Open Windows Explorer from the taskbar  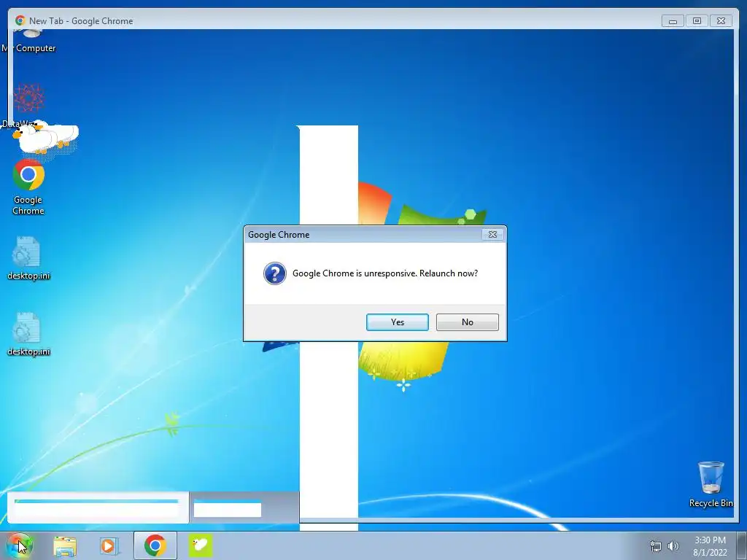pyautogui.click(x=65, y=545)
